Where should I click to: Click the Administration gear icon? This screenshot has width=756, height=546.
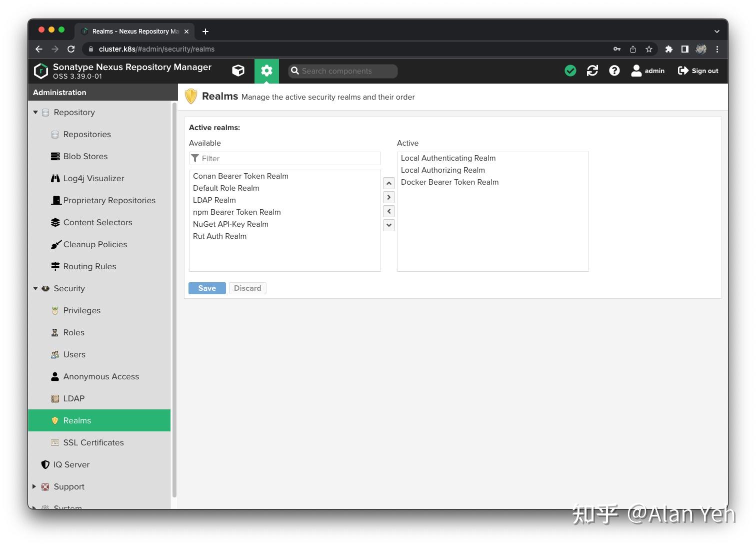(x=266, y=71)
